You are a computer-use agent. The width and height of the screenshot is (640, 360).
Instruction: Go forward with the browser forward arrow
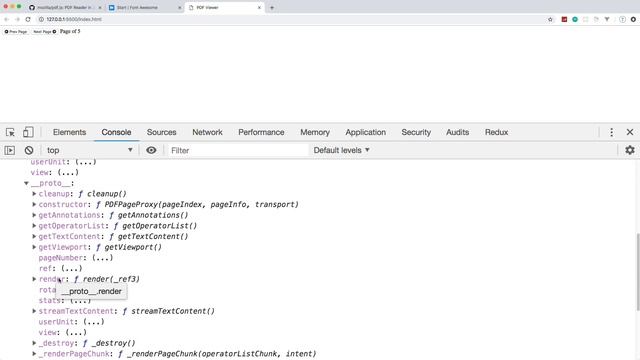tap(17, 19)
